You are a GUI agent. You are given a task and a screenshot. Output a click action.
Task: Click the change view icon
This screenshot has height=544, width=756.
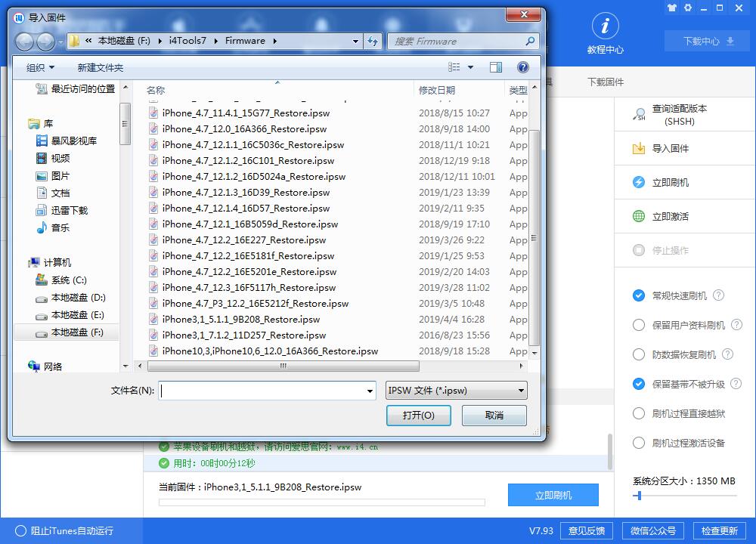(454, 67)
